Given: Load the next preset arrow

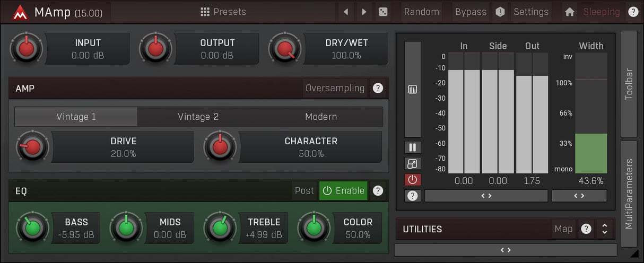Looking at the screenshot, I should (364, 12).
